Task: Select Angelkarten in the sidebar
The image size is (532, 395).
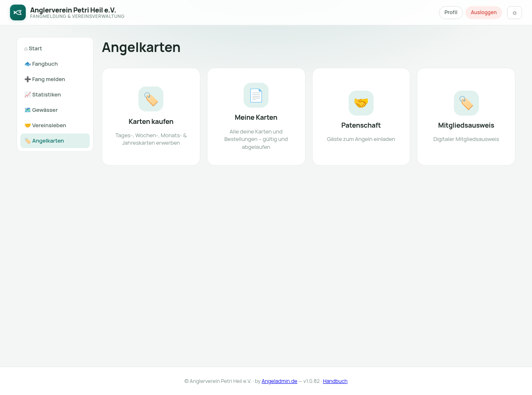Action: [55, 141]
